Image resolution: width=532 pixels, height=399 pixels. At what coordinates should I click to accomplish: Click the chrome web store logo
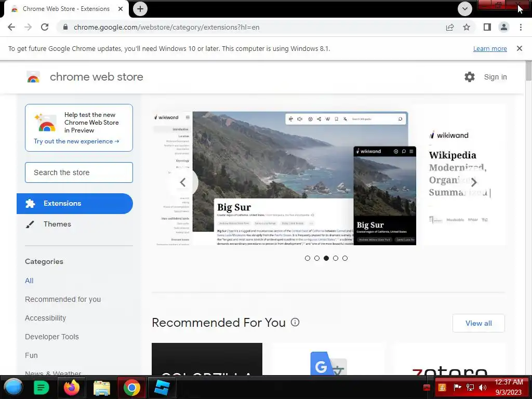coord(33,77)
